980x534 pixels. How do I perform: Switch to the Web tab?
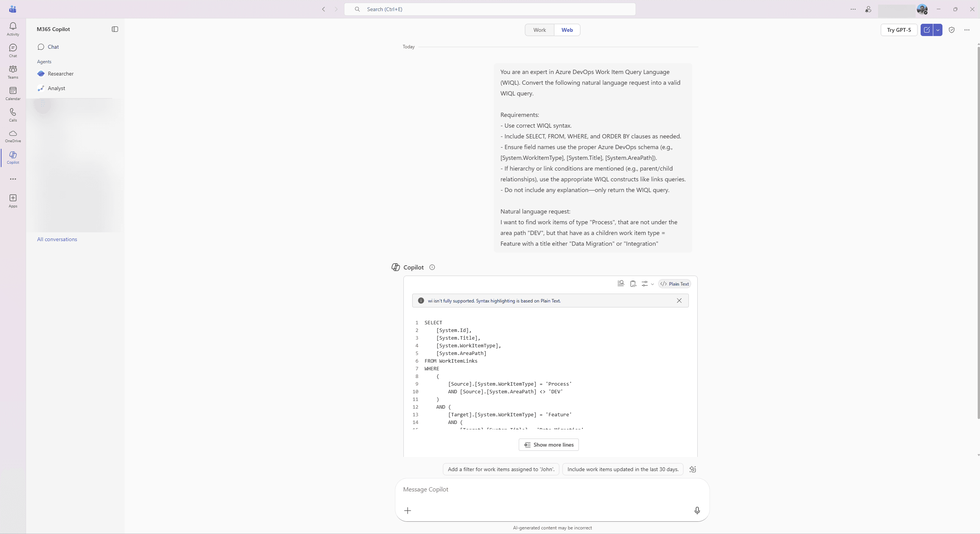coord(567,30)
